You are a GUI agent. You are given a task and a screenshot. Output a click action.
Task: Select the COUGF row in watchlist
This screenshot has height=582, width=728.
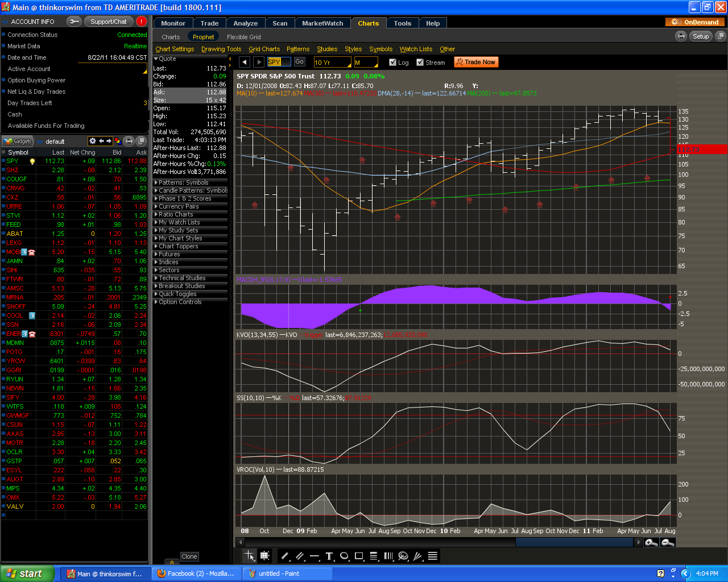point(74,179)
